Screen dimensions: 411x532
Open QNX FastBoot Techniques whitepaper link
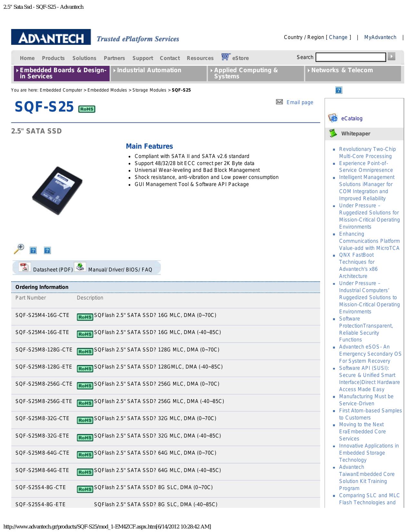[358, 265]
